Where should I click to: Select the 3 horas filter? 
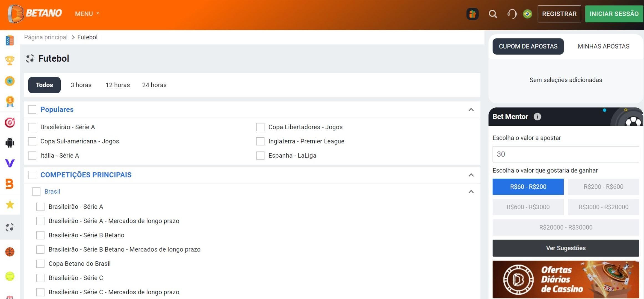point(81,85)
